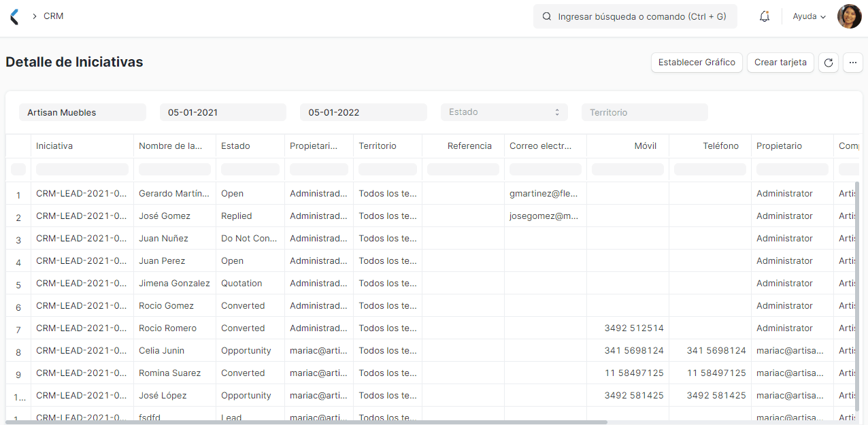The image size is (868, 425).
Task: Click the refresh report icon
Action: point(829,63)
